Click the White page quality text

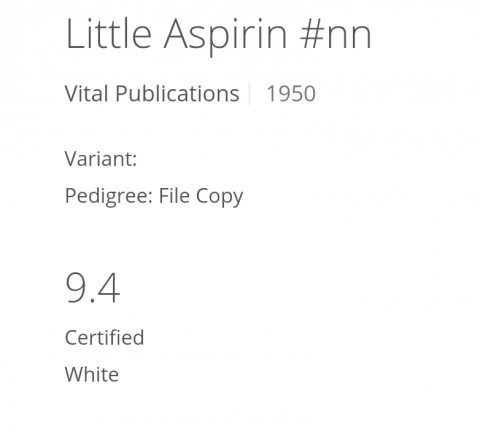[92, 374]
